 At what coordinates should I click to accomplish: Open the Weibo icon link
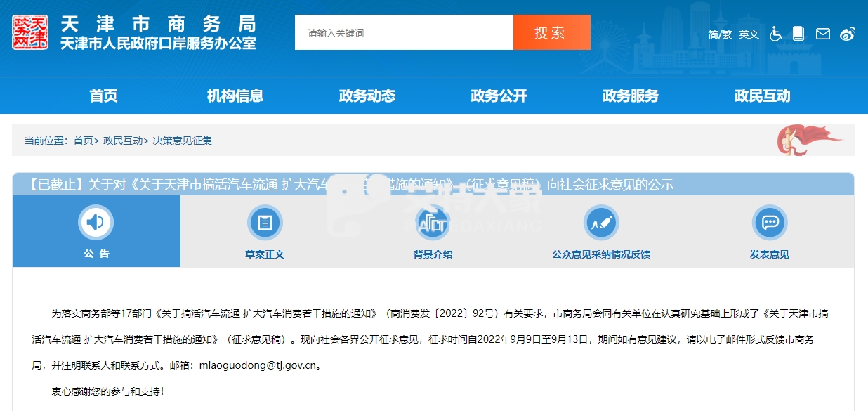848,34
